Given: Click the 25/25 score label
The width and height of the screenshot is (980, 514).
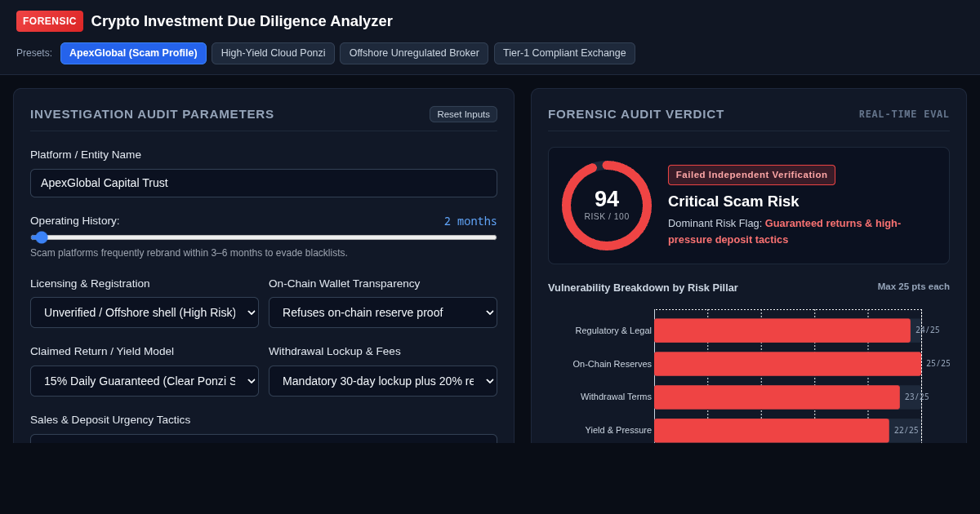Looking at the screenshot, I should tap(938, 364).
